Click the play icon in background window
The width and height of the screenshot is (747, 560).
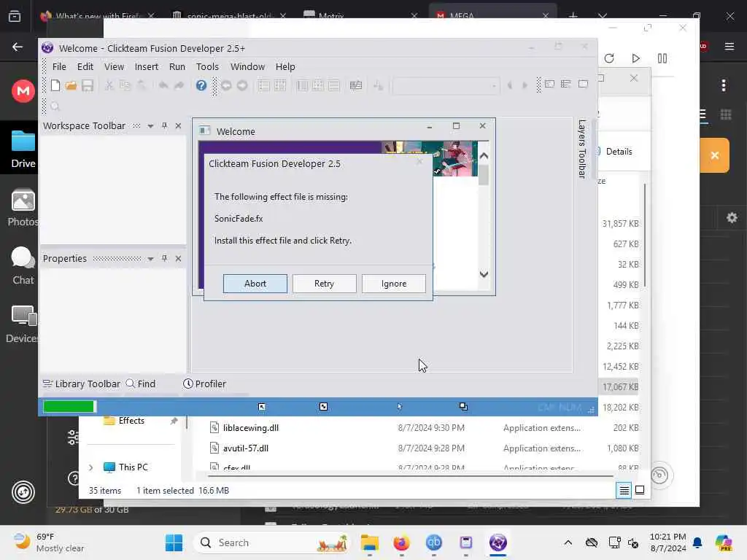click(x=635, y=58)
